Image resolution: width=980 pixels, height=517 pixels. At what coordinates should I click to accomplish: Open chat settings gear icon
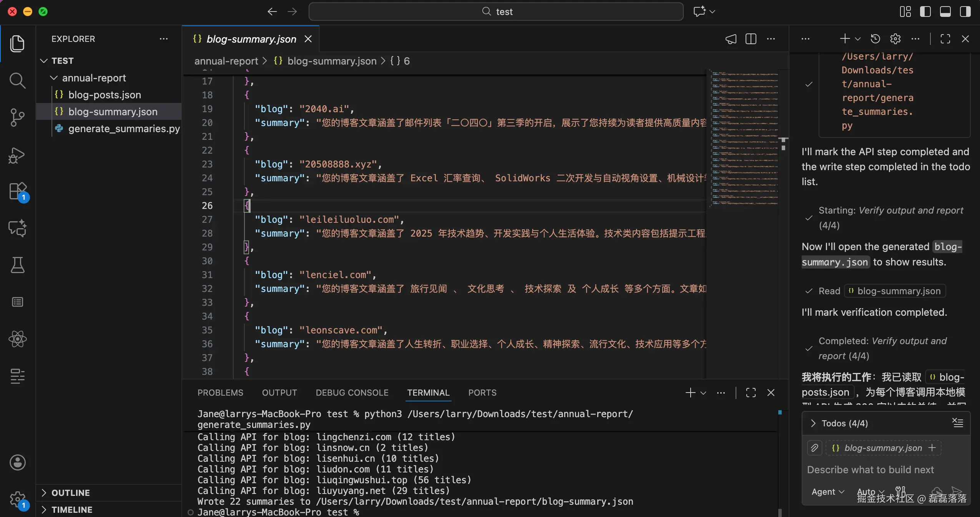(895, 39)
